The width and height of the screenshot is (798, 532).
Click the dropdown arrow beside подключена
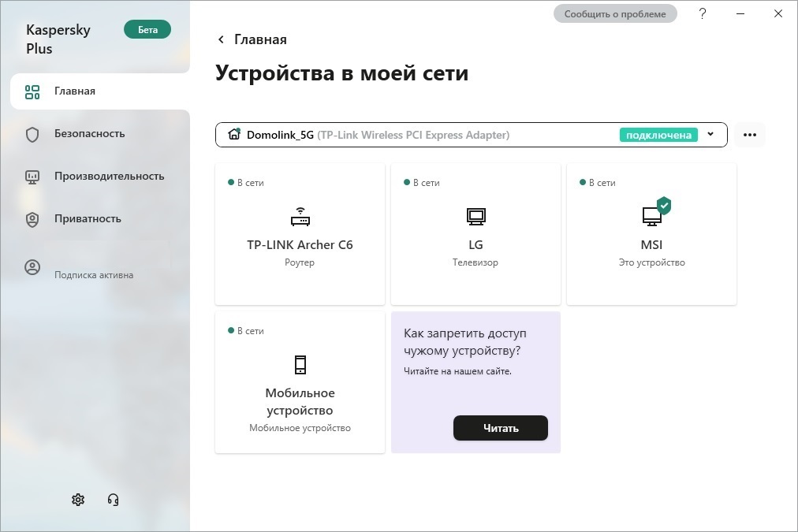coord(710,134)
